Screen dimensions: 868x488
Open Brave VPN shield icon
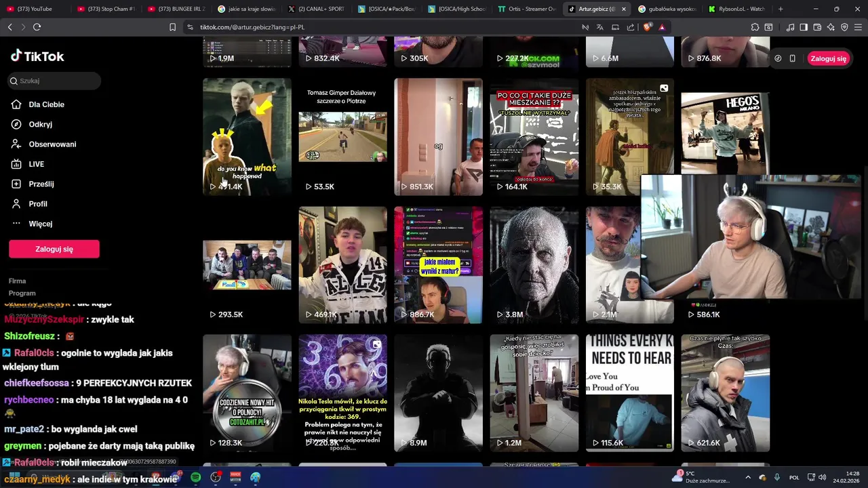click(x=844, y=27)
